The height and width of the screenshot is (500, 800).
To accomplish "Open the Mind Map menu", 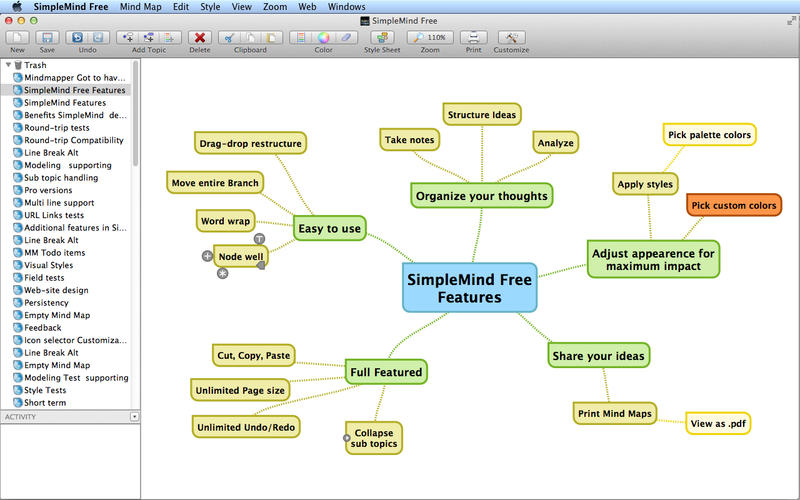I will click(140, 7).
